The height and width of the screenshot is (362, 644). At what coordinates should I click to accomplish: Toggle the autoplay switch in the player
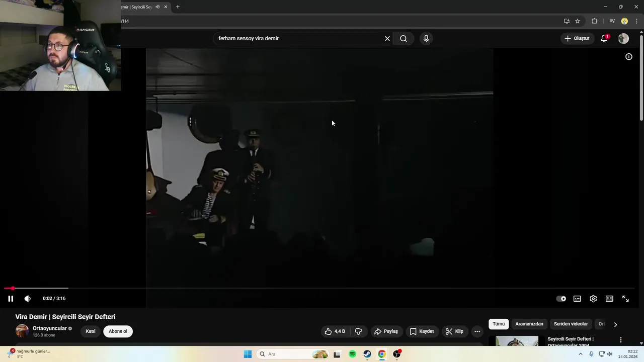point(561,299)
